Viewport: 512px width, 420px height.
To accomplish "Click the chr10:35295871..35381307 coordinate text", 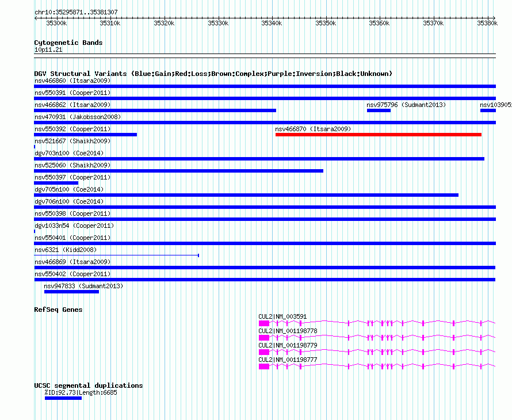I will [76, 12].
